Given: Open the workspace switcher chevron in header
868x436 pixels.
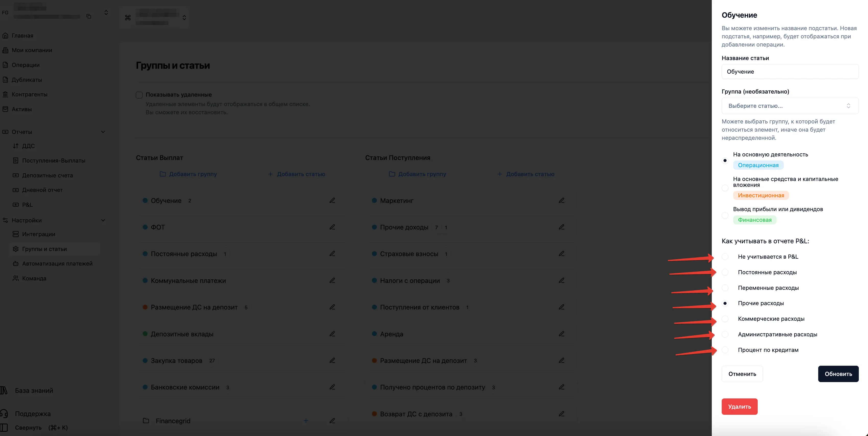Looking at the screenshot, I should pyautogui.click(x=184, y=18).
